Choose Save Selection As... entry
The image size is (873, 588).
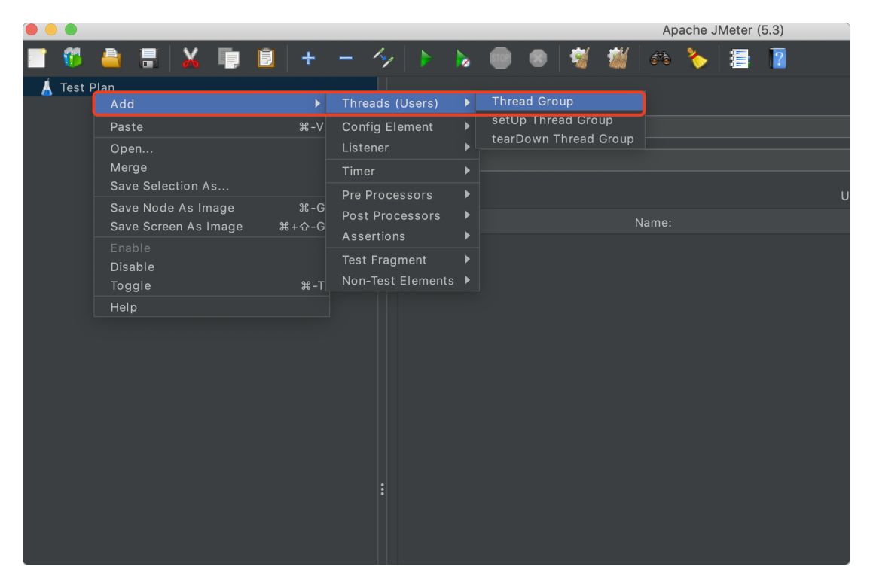(210, 187)
